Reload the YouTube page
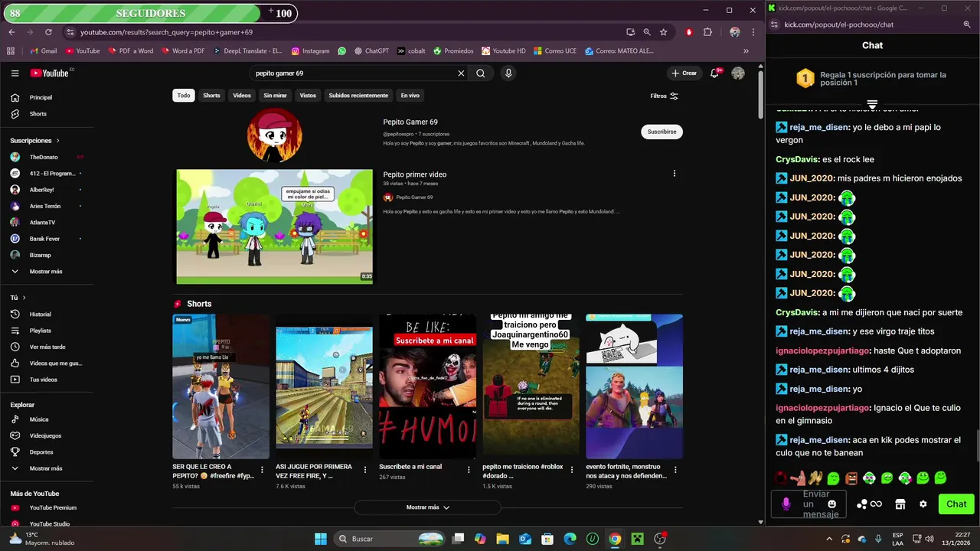Screen dimensions: 980x551 click(x=48, y=32)
